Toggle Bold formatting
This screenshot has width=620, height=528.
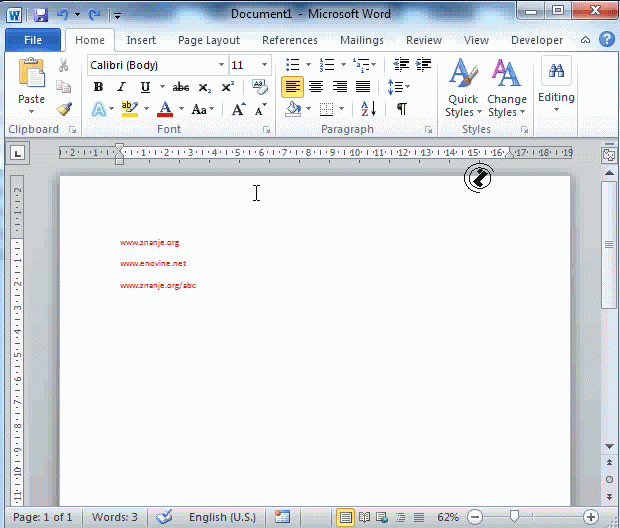click(x=98, y=87)
